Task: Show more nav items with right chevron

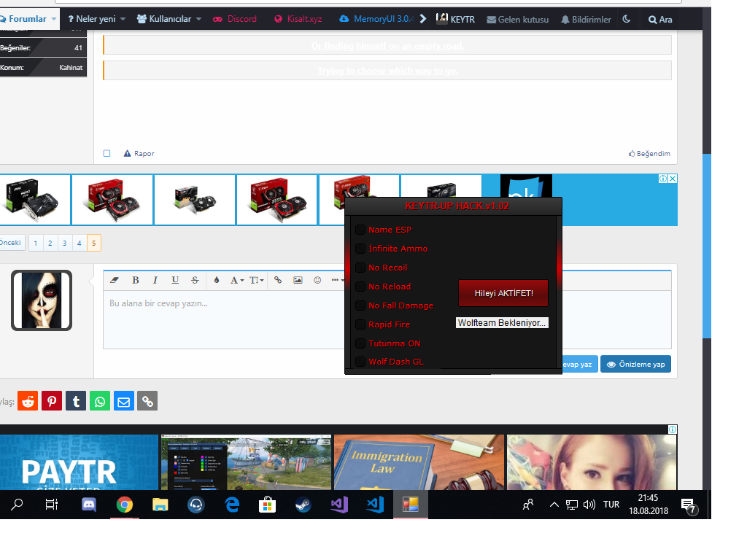Action: 422,19
